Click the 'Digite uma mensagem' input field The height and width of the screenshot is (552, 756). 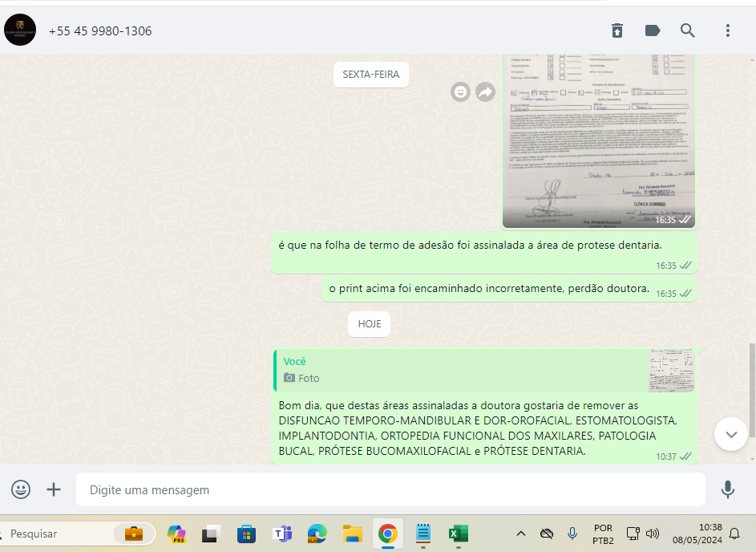[390, 489]
